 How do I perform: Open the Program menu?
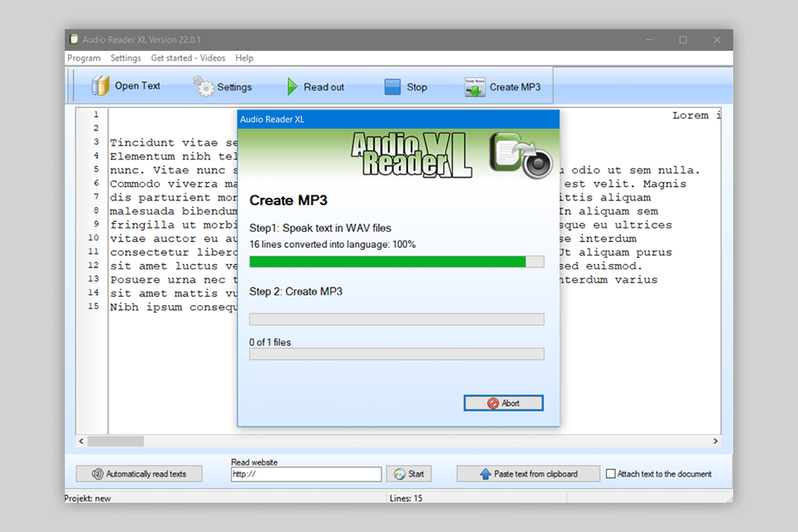point(84,58)
